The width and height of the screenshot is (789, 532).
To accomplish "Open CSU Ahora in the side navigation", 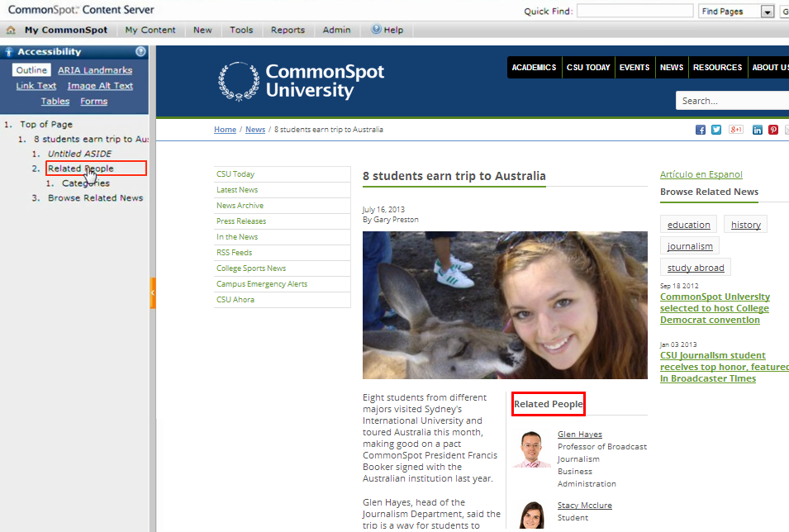I will [x=283, y=300].
